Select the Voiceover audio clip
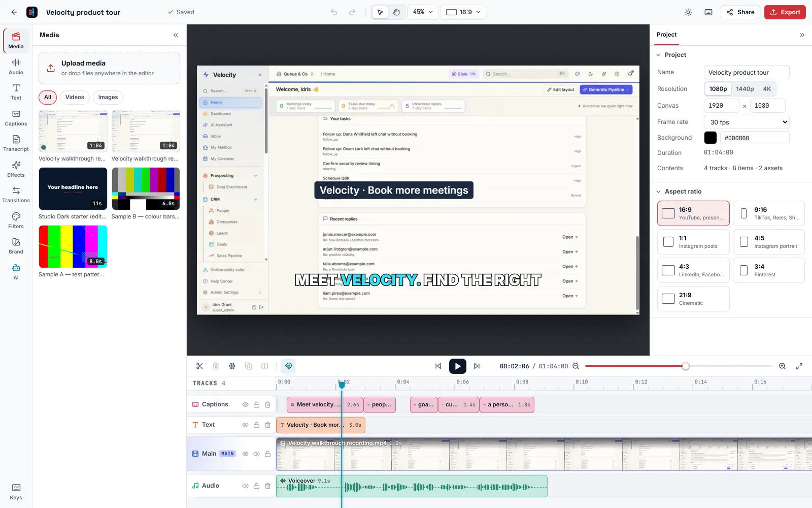 pyautogui.click(x=412, y=486)
